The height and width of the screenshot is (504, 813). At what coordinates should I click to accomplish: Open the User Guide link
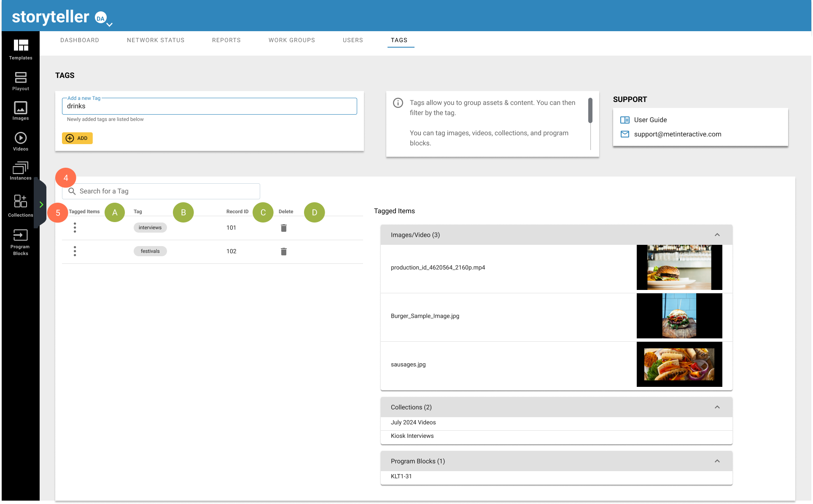click(650, 120)
